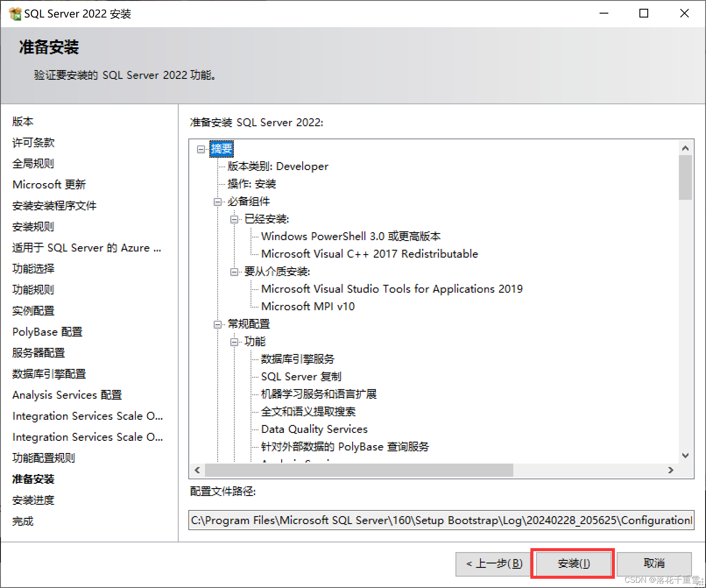Select 全文和语义提取搜索 item
The height and width of the screenshot is (588, 706).
(x=308, y=412)
